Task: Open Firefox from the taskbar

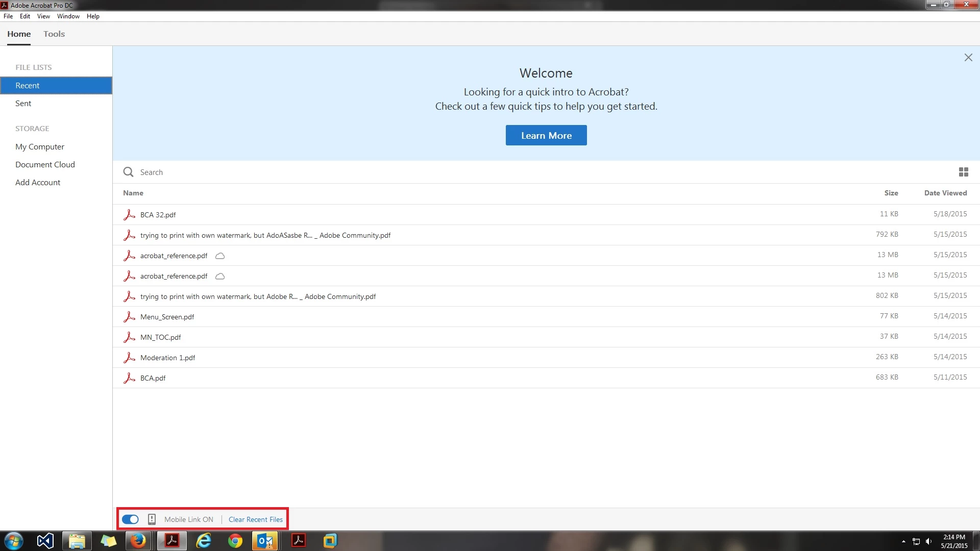Action: click(x=138, y=541)
